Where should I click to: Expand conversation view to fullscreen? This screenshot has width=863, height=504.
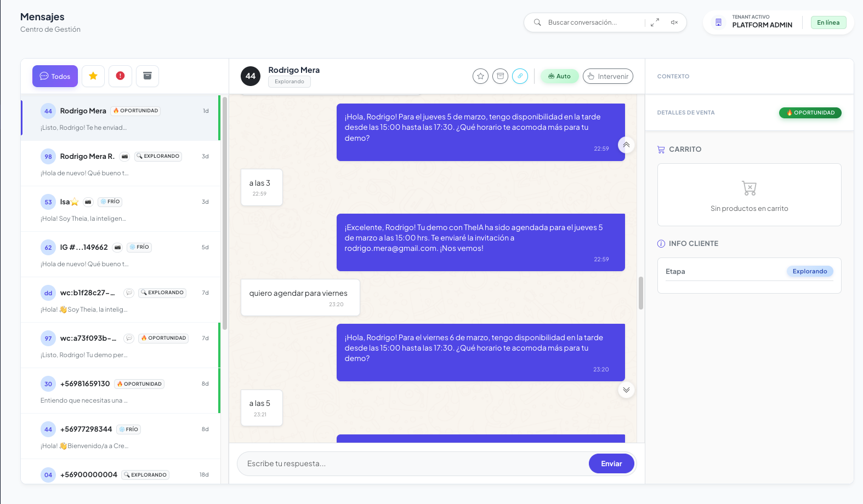click(655, 22)
